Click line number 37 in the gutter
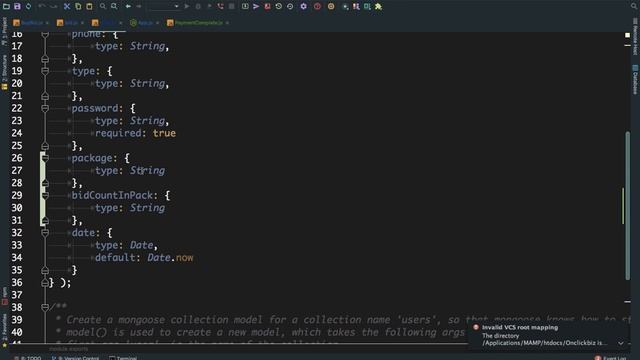Screen dimensions: 640x360 click(17, 295)
